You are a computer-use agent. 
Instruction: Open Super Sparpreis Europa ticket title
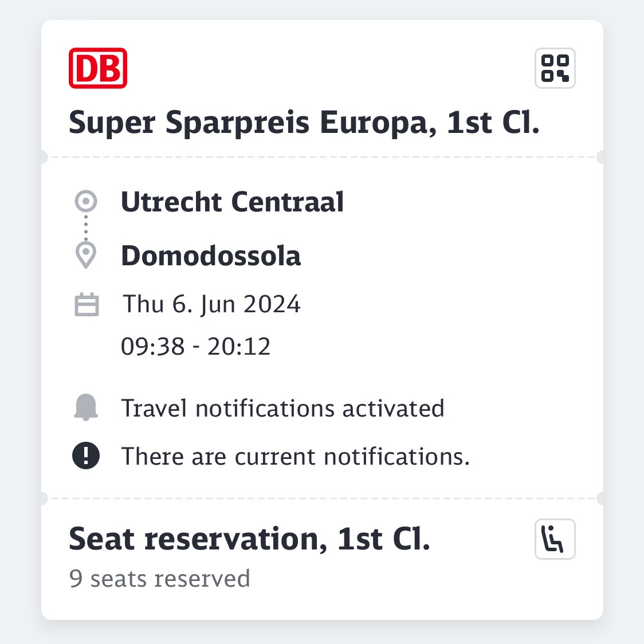point(304,123)
